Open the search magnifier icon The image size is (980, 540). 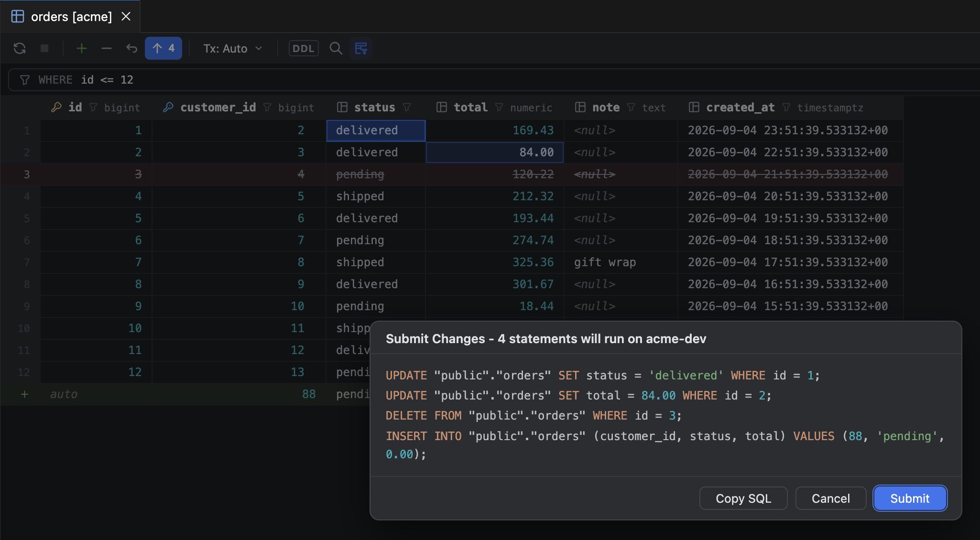[x=336, y=48]
